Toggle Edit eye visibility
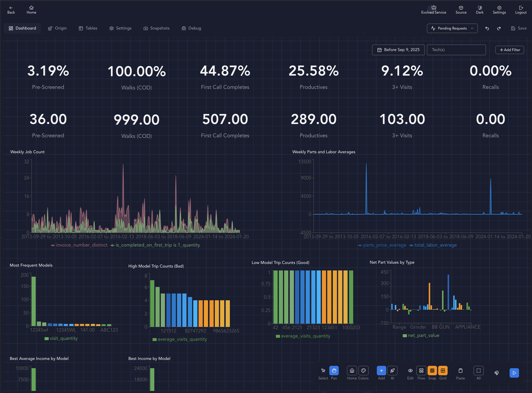 coord(410,371)
